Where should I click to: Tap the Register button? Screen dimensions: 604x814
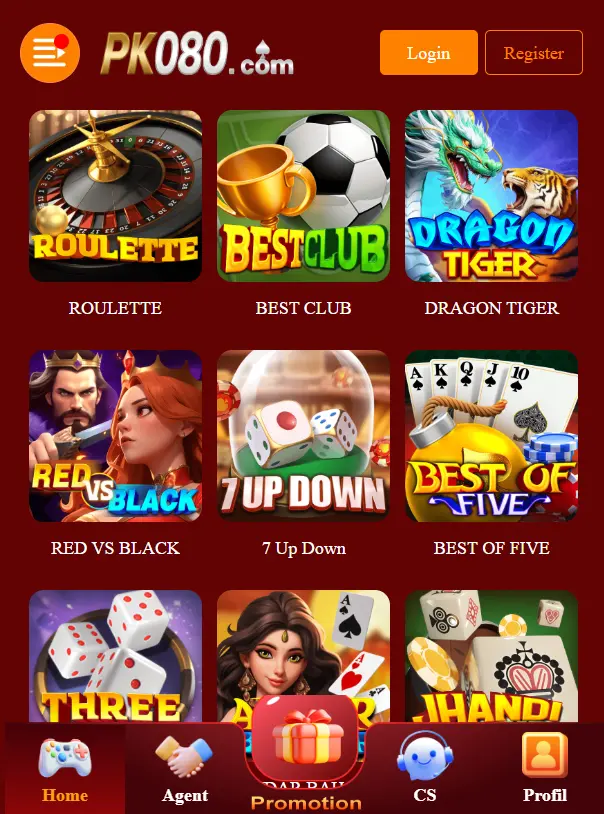tap(533, 52)
